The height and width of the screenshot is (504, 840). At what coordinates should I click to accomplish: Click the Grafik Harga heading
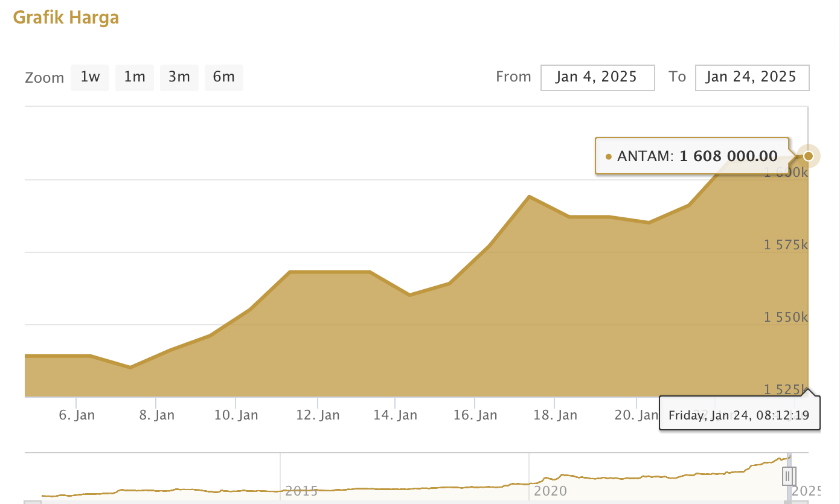pos(66,18)
